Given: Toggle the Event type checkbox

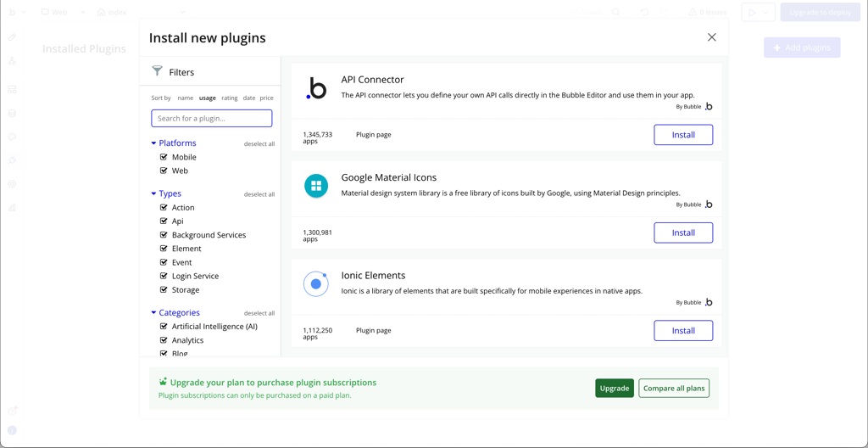Looking at the screenshot, I should [164, 262].
